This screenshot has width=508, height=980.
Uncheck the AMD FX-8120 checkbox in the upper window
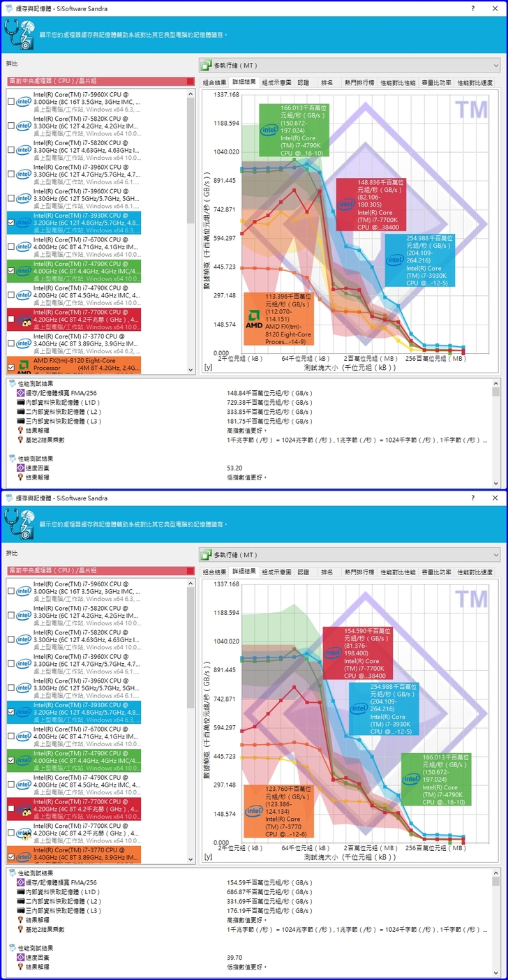pyautogui.click(x=10, y=367)
